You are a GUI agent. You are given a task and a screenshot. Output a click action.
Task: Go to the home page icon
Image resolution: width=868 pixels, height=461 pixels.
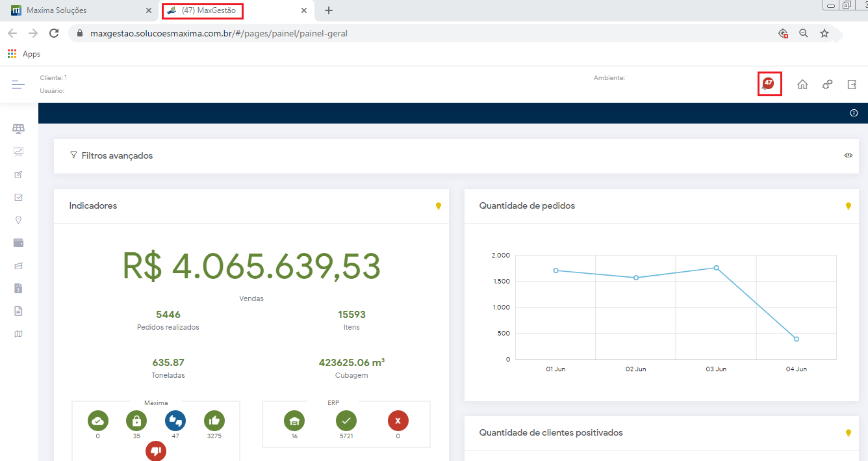(802, 85)
